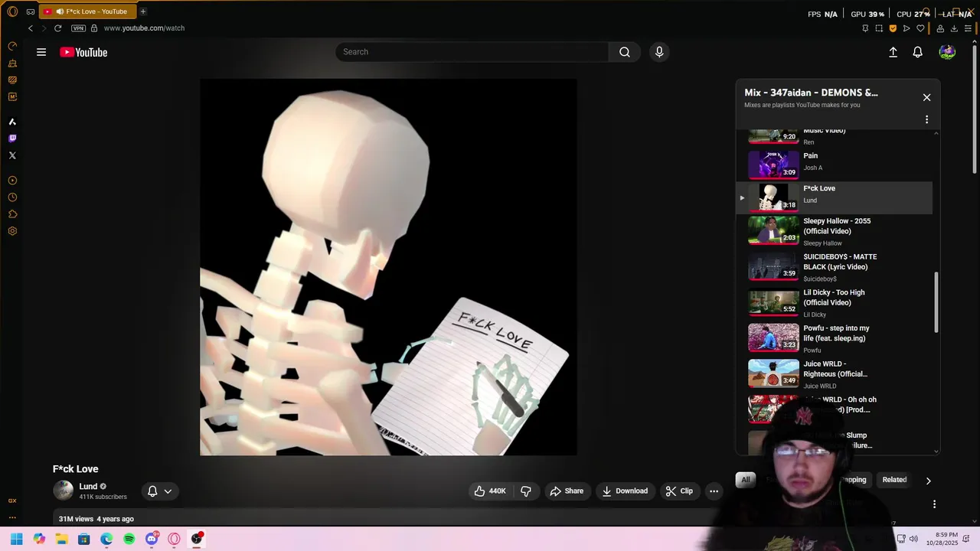
Task: Play Lil Dicky - Too High from playlist
Action: 835,303
